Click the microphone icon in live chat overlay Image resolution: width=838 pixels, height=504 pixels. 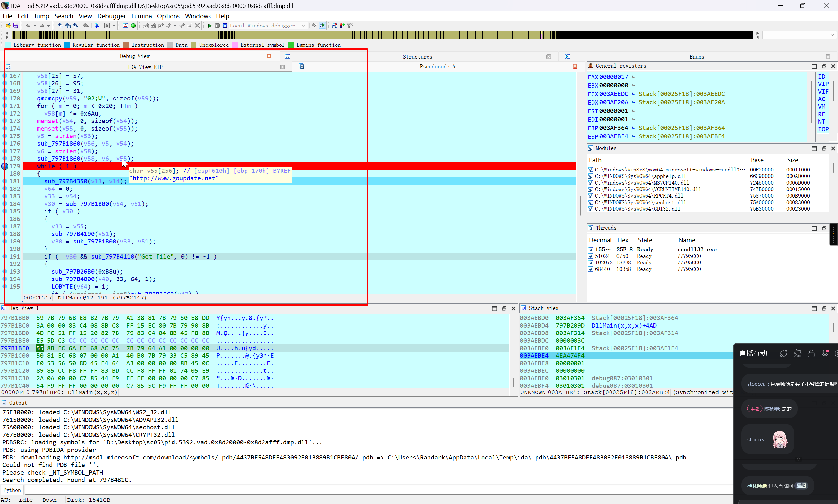tap(824, 353)
